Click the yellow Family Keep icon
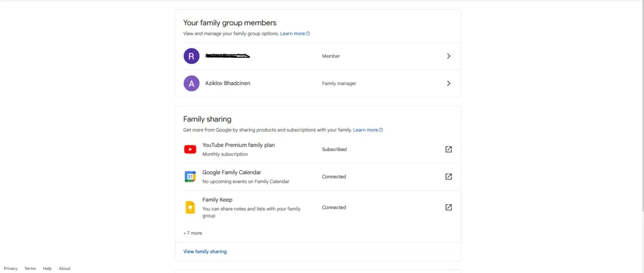This screenshot has width=644, height=273. [190, 208]
